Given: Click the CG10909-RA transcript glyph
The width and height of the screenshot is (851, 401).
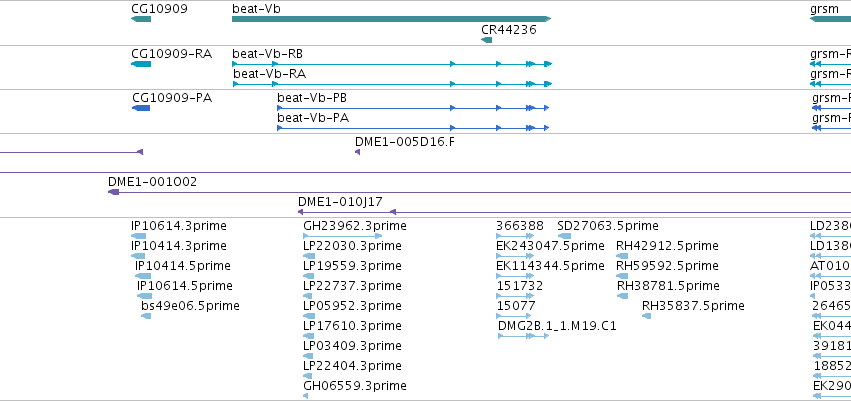Looking at the screenshot, I should point(141,64).
